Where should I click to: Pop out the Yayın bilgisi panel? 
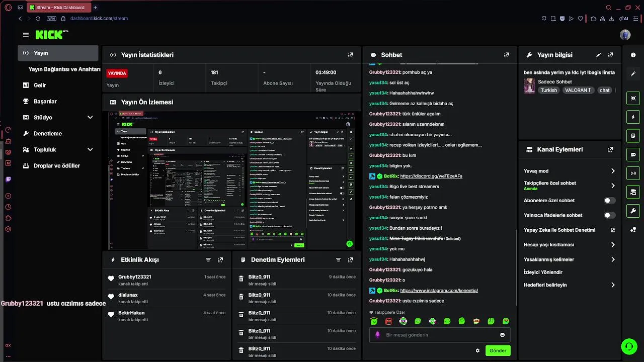point(610,55)
